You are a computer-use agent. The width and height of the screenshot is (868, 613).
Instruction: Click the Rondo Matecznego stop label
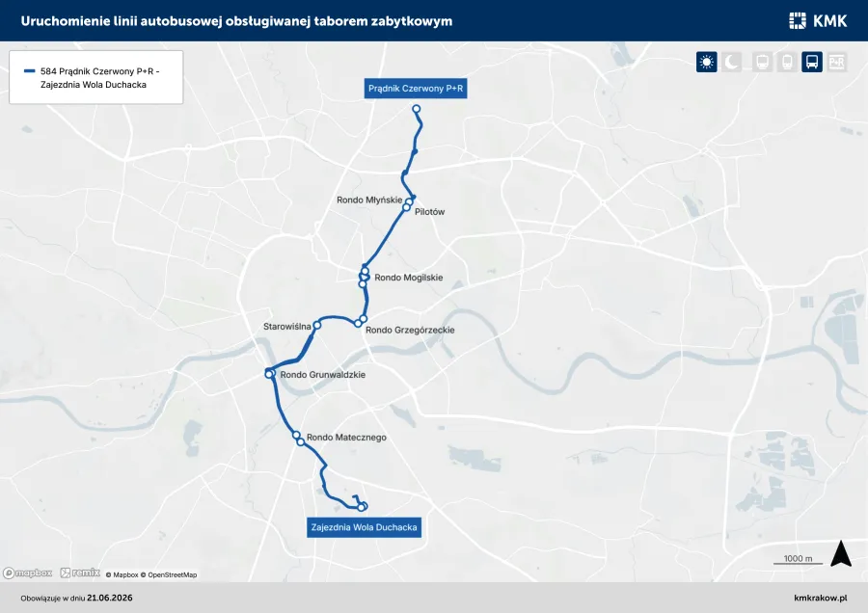pyautogui.click(x=346, y=437)
